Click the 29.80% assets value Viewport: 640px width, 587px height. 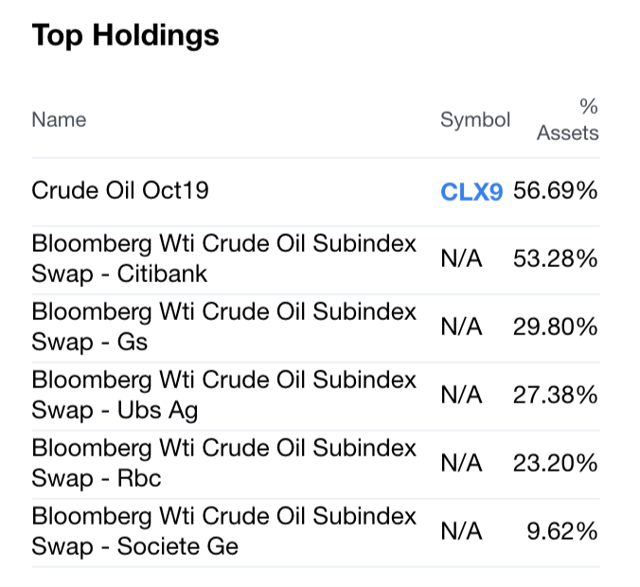click(555, 328)
